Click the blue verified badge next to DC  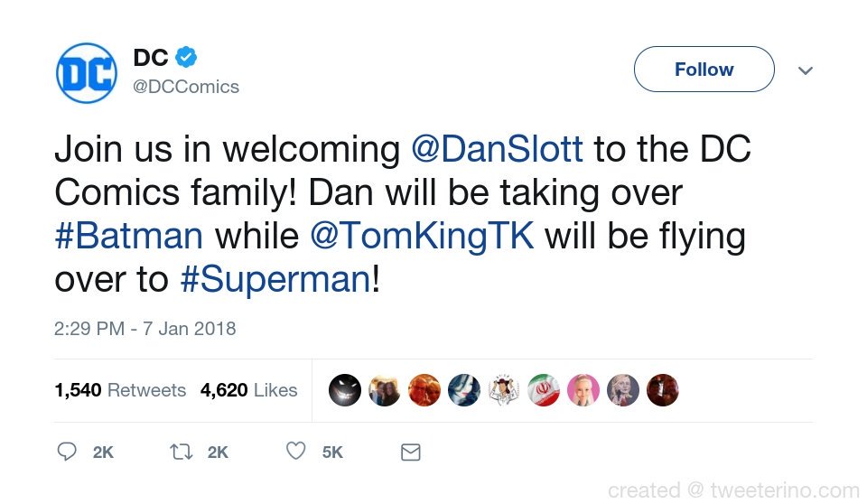coord(186,57)
